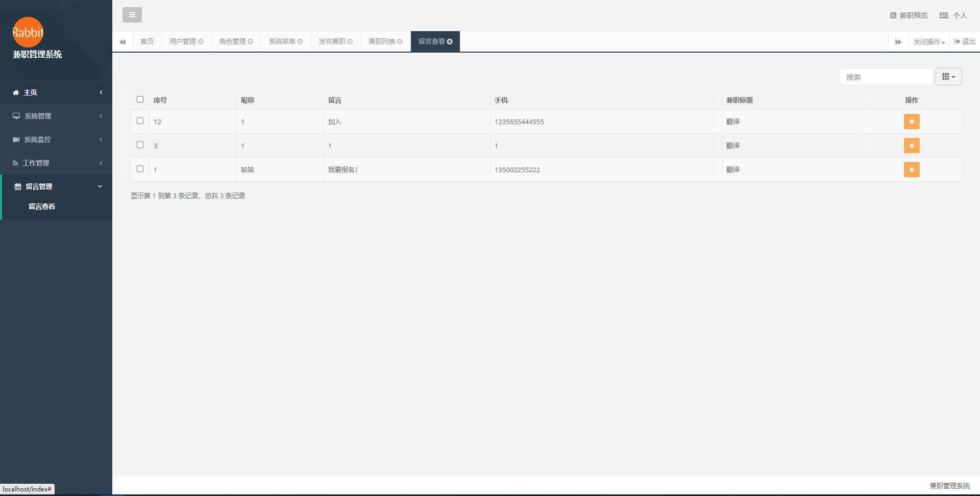Close the 发布兼职 tab via its x icon
This screenshot has height=496, width=980.
(x=350, y=42)
